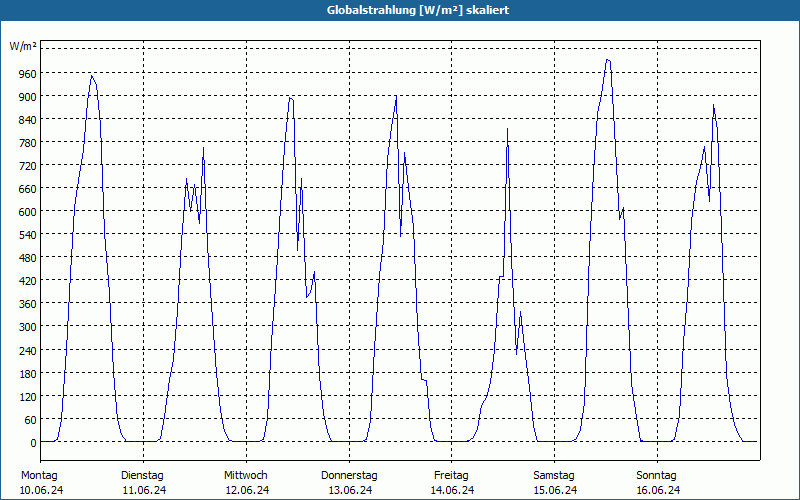Click the date 10.06.24
800x500 pixels.
coord(41,491)
